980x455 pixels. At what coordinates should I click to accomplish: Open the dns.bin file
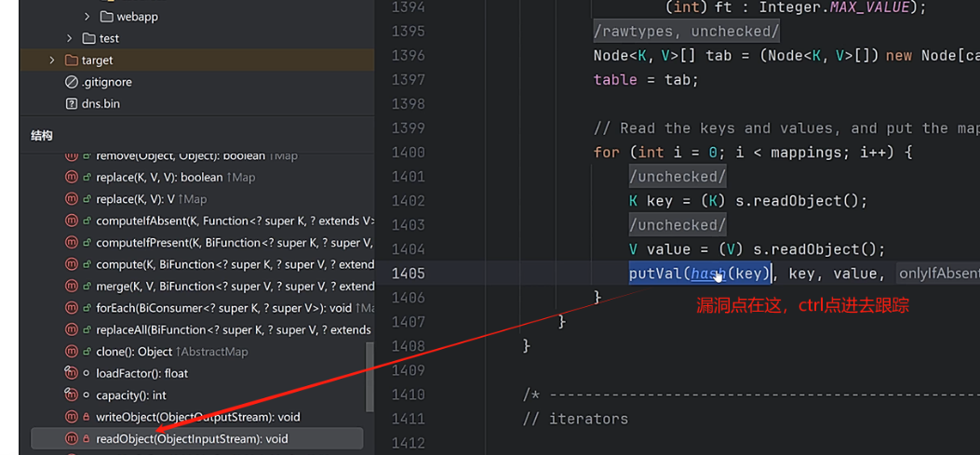[x=100, y=104]
